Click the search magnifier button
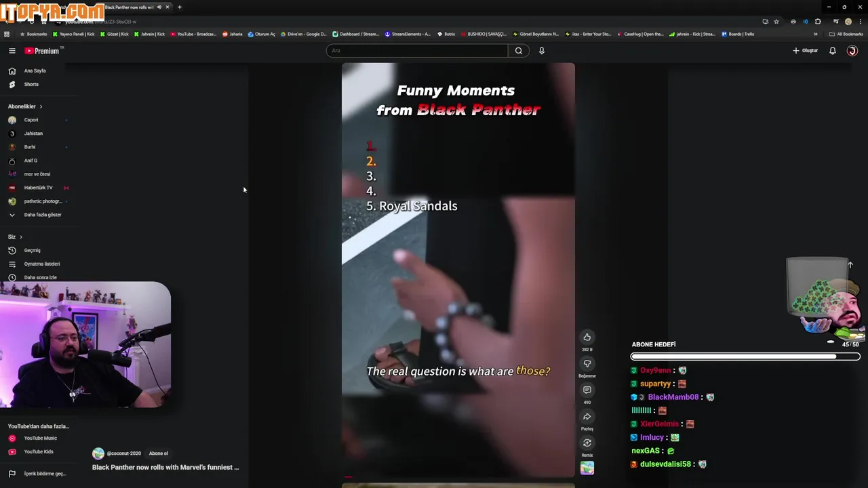The height and width of the screenshot is (488, 868). click(519, 51)
